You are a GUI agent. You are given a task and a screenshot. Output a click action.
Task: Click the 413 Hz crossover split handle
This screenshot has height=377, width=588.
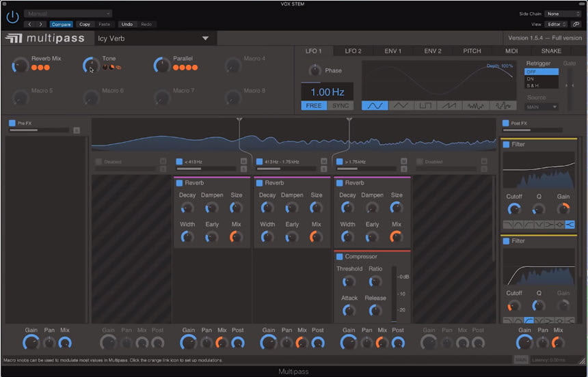(239, 120)
